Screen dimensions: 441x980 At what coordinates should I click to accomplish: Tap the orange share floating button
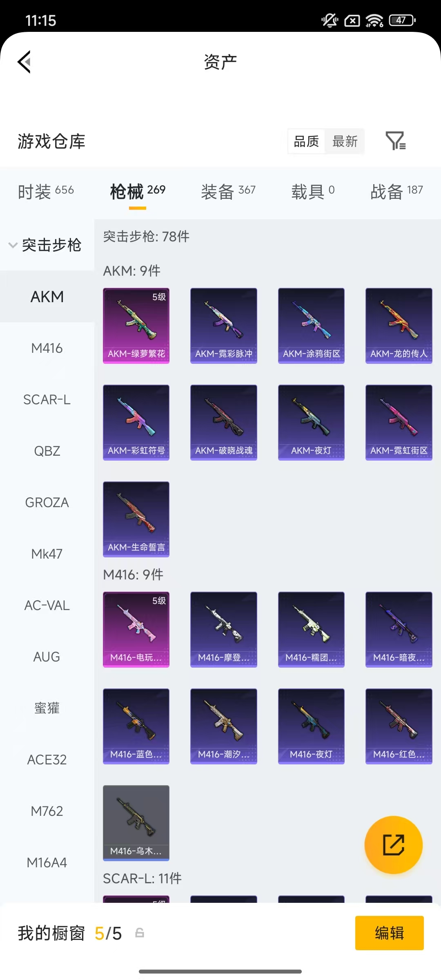394,845
